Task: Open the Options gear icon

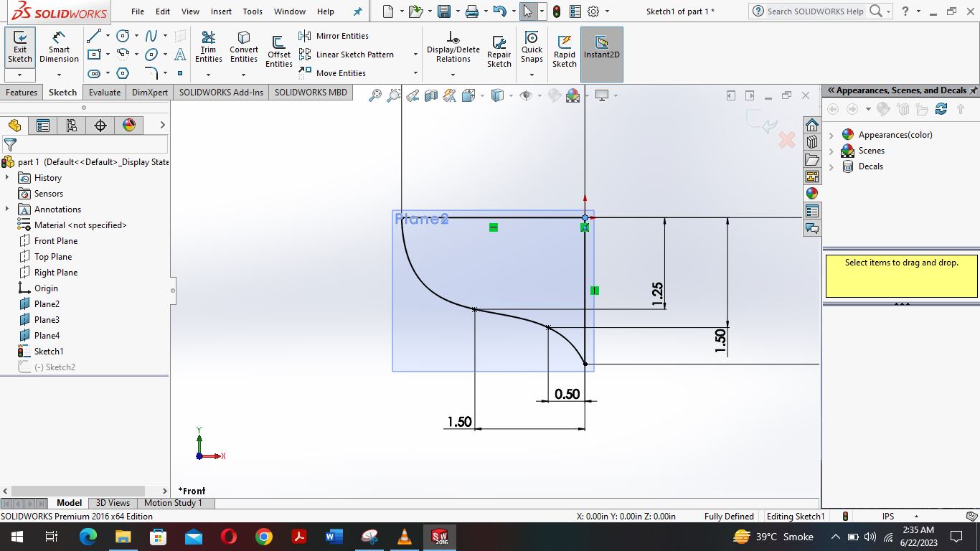Action: (x=593, y=11)
